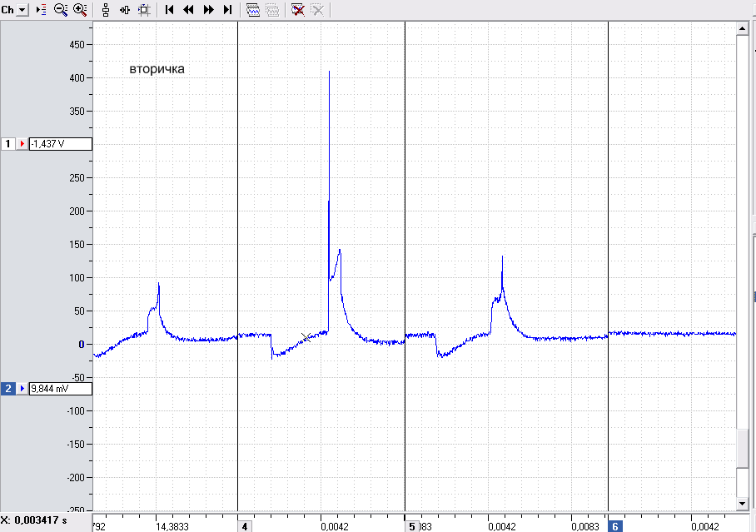Click the red arrow beside channel 1
Screen dimensions: 756x532
click(x=22, y=144)
